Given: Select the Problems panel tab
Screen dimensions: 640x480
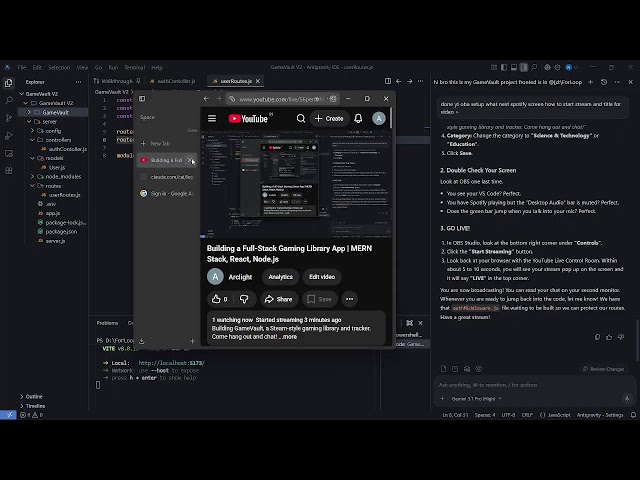Looking at the screenshot, I should tap(107, 323).
